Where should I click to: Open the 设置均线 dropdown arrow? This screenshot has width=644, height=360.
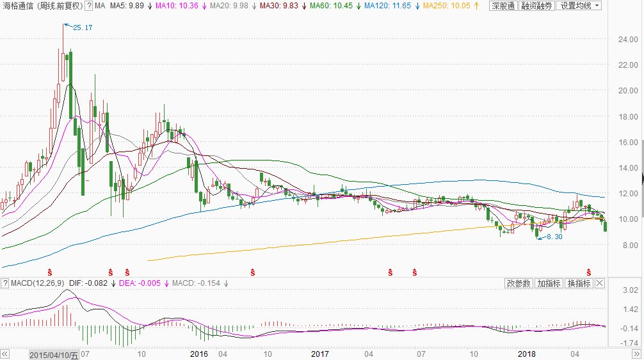click(x=597, y=6)
